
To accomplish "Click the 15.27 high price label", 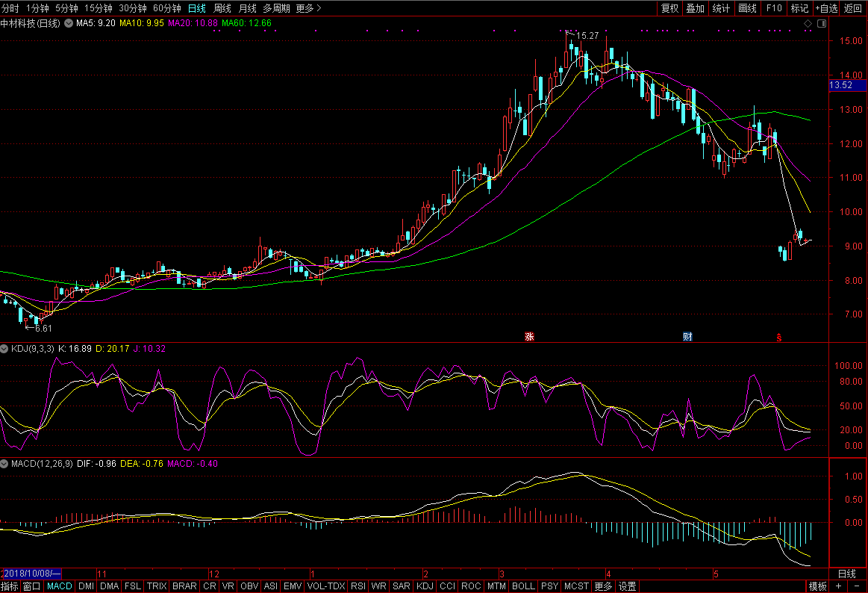I will 588,35.
